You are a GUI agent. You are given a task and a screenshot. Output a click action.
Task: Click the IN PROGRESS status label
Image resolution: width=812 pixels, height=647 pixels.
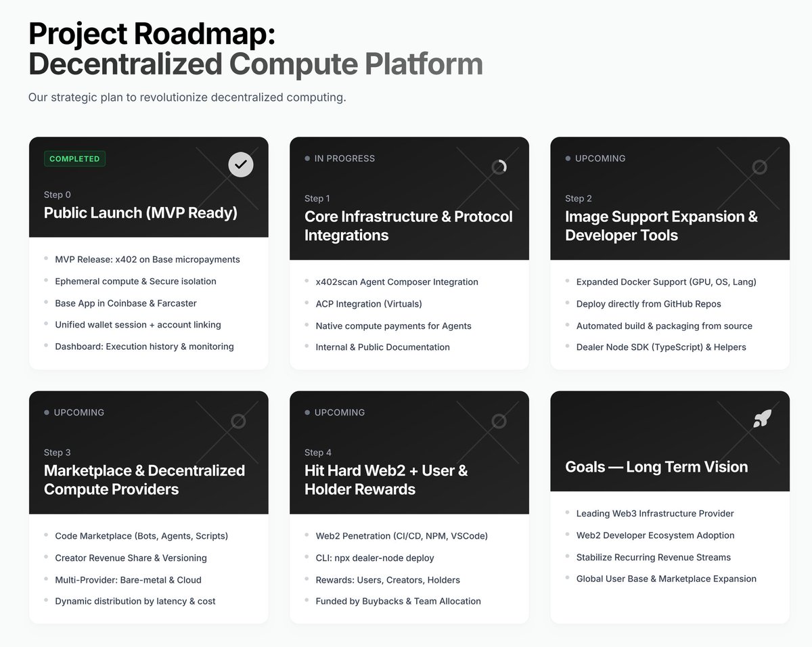[344, 158]
